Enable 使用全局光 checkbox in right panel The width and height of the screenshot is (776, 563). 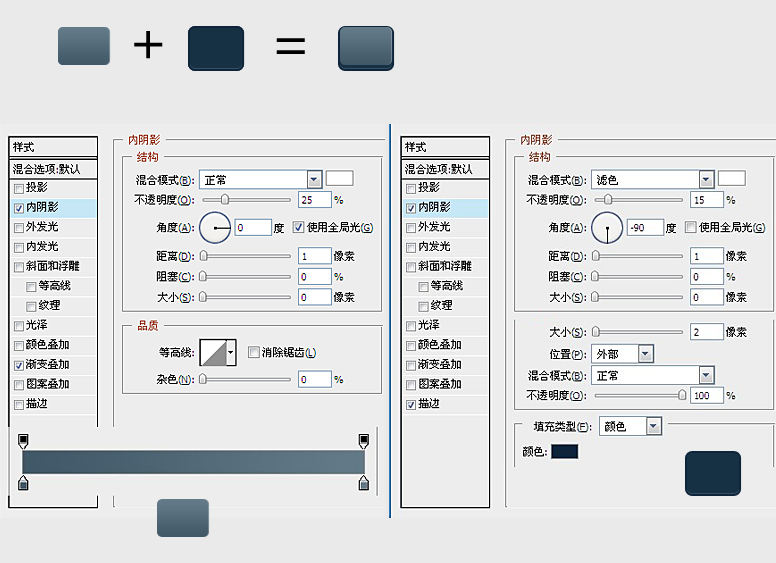coord(690,227)
